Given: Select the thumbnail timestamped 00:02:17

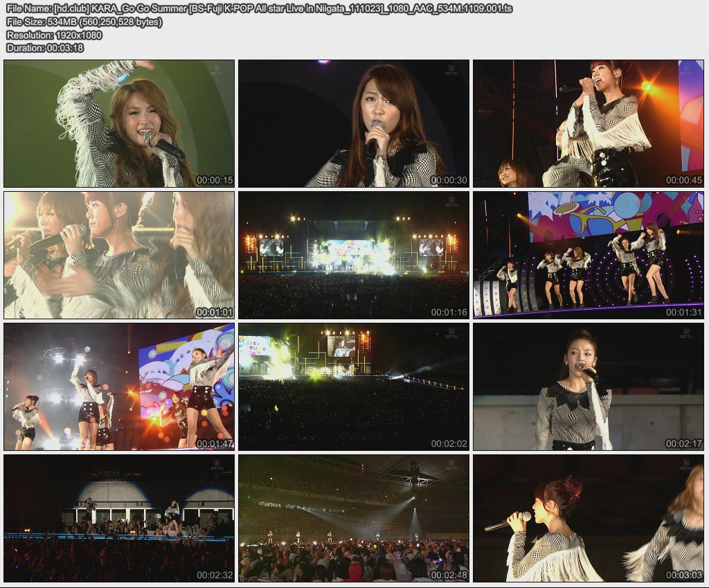Looking at the screenshot, I should tap(589, 386).
